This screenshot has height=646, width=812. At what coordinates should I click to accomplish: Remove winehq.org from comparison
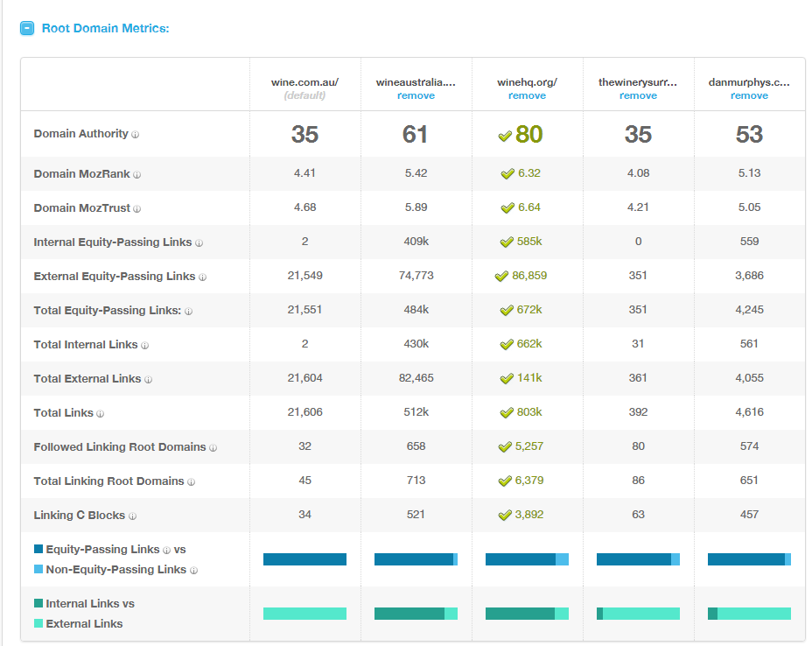point(527,95)
